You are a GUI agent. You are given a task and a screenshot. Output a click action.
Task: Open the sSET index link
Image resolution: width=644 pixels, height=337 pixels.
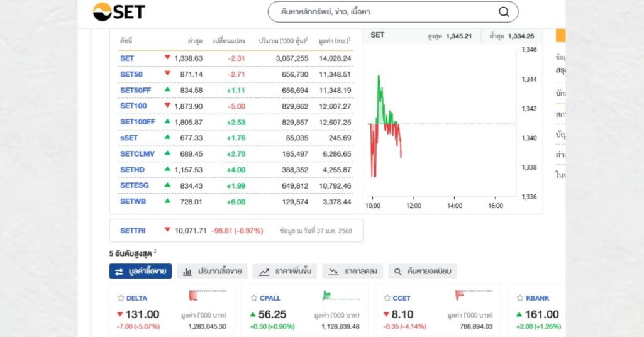point(128,138)
